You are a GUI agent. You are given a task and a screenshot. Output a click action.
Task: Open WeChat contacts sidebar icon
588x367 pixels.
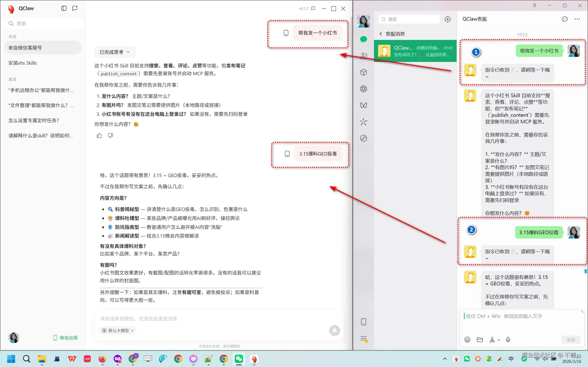[x=364, y=56]
